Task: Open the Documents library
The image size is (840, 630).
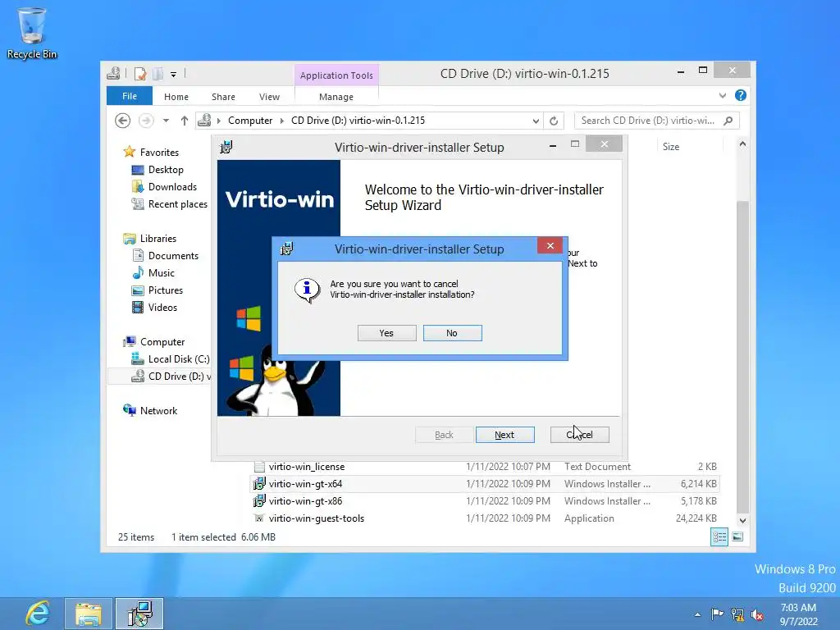Action: [173, 256]
